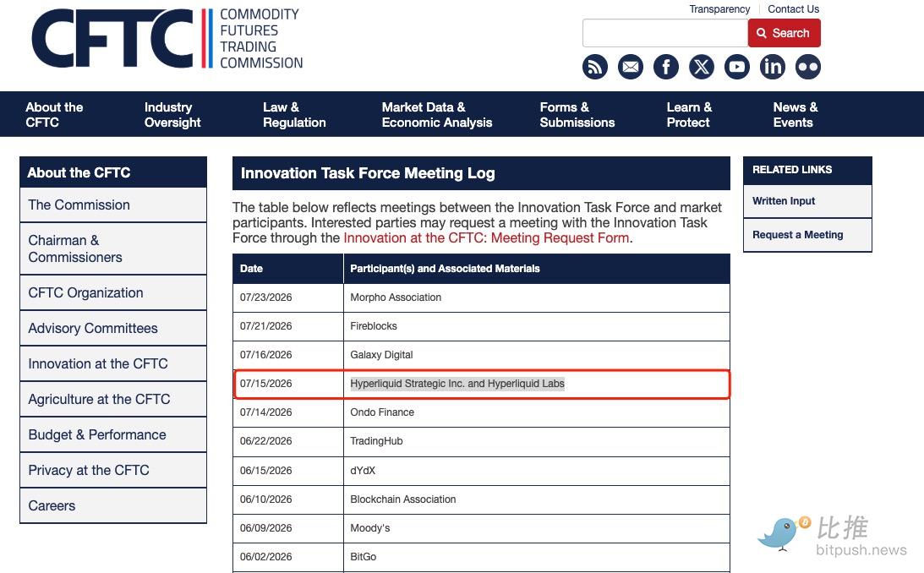Open the RSS feed icon
The width and height of the screenshot is (924, 573).
(x=594, y=67)
